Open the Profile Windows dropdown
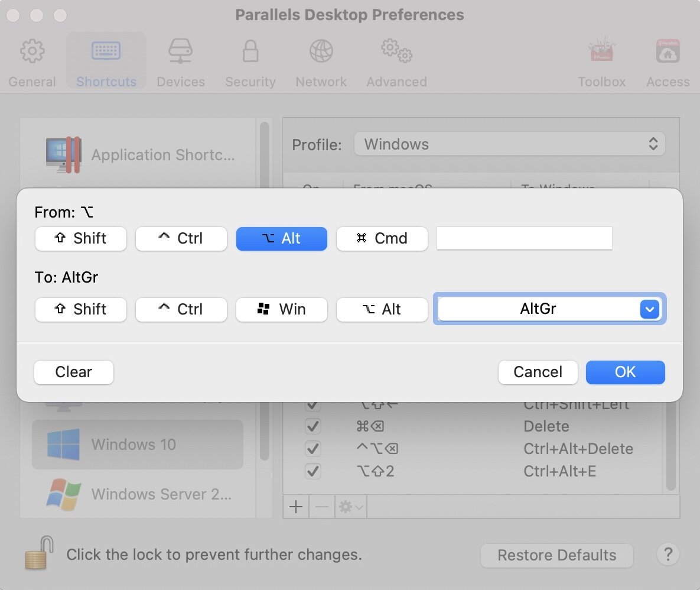The image size is (700, 590). 509,144
